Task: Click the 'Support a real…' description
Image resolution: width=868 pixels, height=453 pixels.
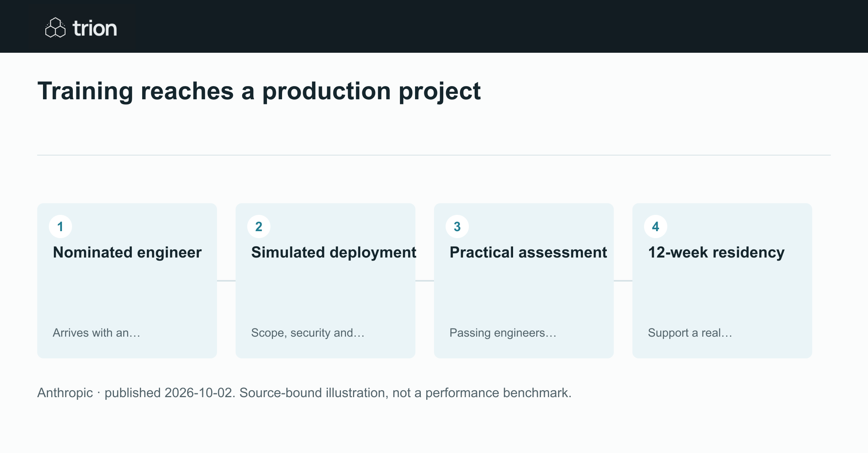Action: point(690,333)
